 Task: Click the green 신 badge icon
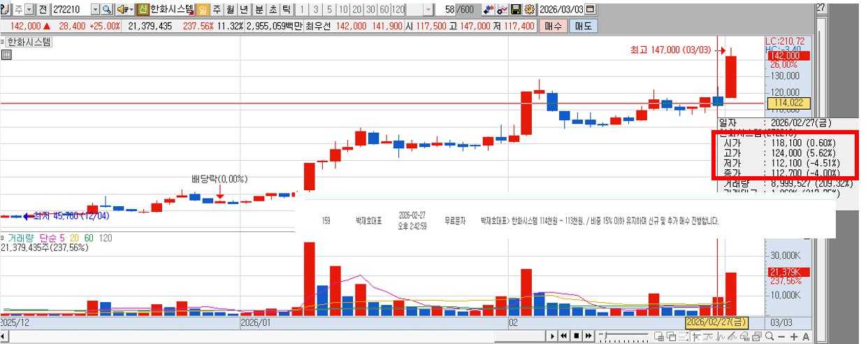click(x=142, y=10)
